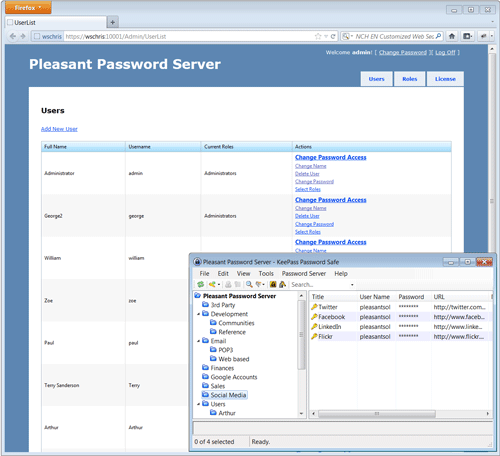Click the Firefox forward arrow

tap(23, 36)
